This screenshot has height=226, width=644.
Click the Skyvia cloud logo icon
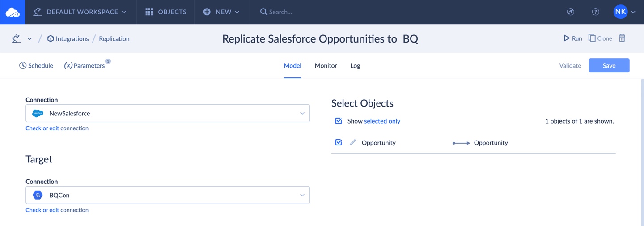(x=13, y=12)
